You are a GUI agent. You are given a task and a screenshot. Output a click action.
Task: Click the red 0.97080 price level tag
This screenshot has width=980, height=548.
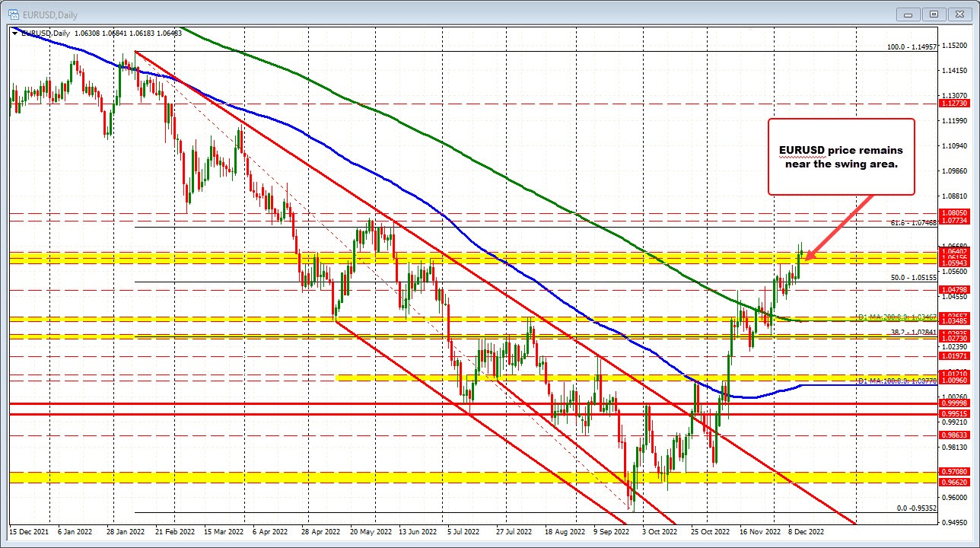coord(954,472)
